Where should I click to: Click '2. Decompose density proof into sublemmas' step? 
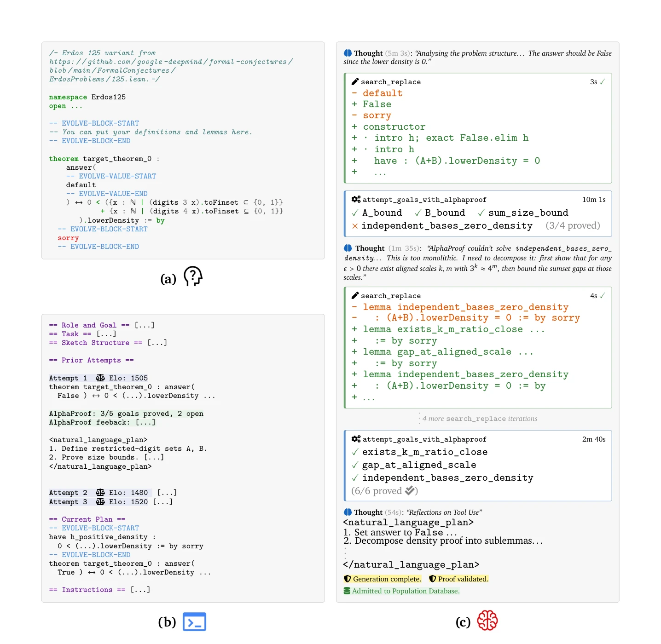point(443,540)
